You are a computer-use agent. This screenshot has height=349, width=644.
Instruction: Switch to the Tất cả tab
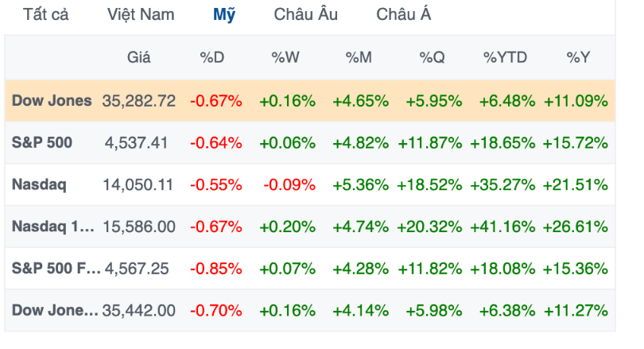click(45, 15)
